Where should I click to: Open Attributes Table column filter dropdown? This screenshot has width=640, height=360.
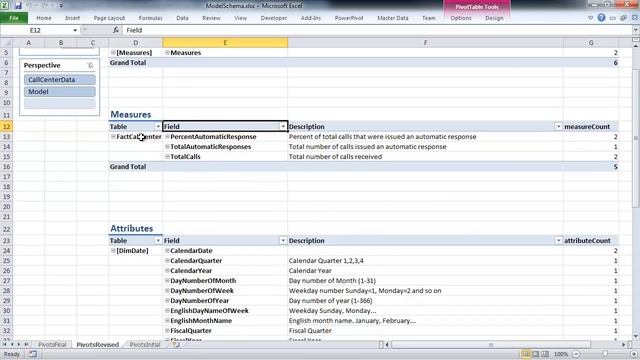pos(158,241)
